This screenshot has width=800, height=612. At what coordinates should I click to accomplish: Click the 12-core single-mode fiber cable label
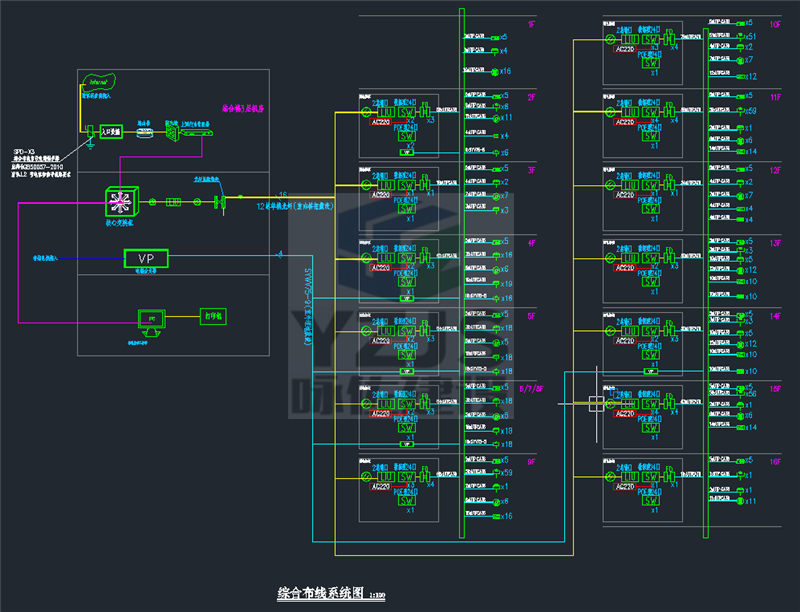295,207
